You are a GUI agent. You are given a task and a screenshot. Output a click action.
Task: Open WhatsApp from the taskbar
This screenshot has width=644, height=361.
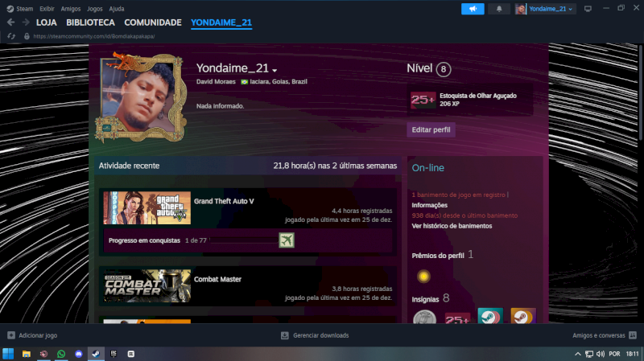pyautogui.click(x=61, y=354)
